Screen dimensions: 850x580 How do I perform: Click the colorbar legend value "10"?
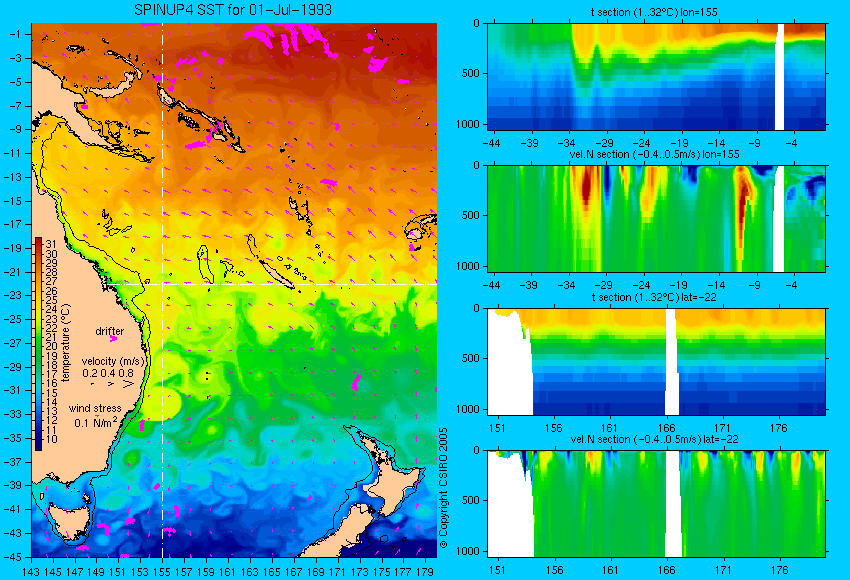tap(51, 439)
